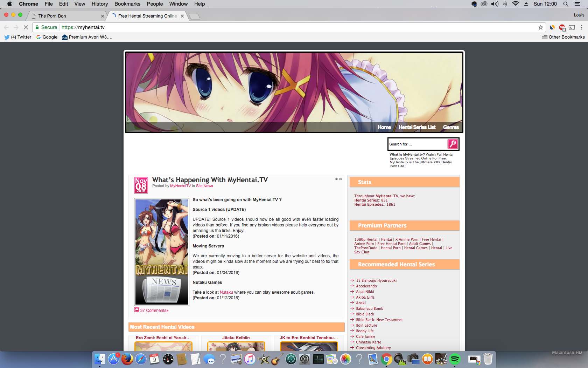Open Finder from the Dock
The image size is (588, 368).
click(100, 359)
